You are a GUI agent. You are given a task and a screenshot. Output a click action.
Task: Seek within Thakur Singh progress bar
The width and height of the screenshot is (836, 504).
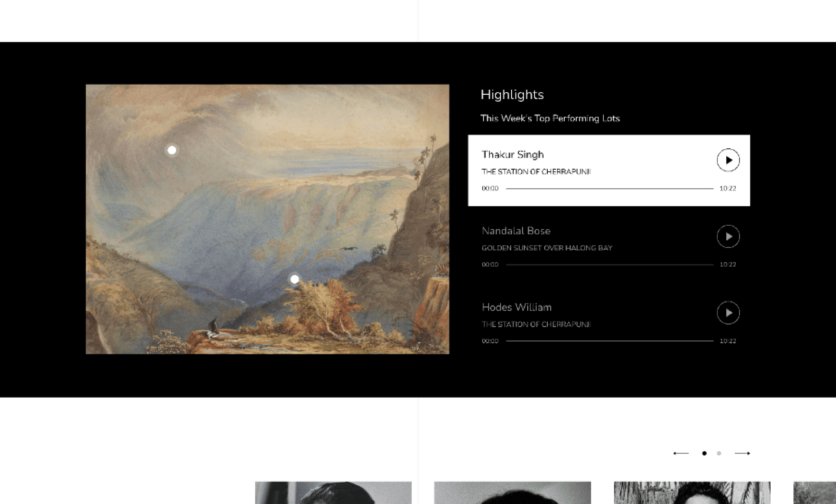click(x=610, y=189)
